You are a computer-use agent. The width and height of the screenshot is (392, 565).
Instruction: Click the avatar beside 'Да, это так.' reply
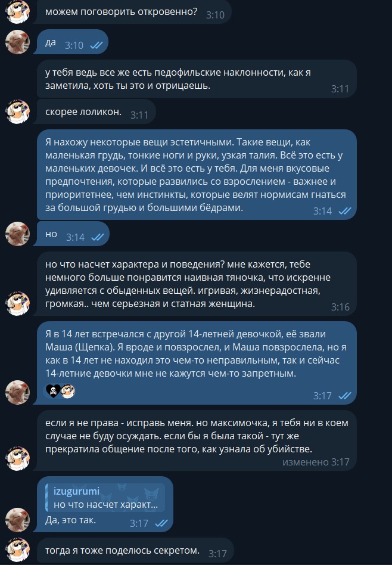(17, 520)
